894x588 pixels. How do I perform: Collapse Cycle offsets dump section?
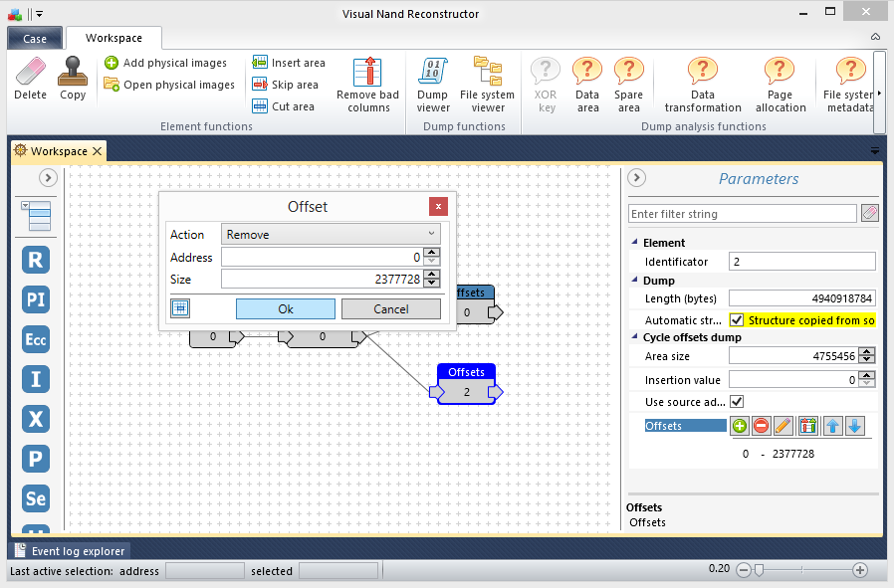(634, 336)
